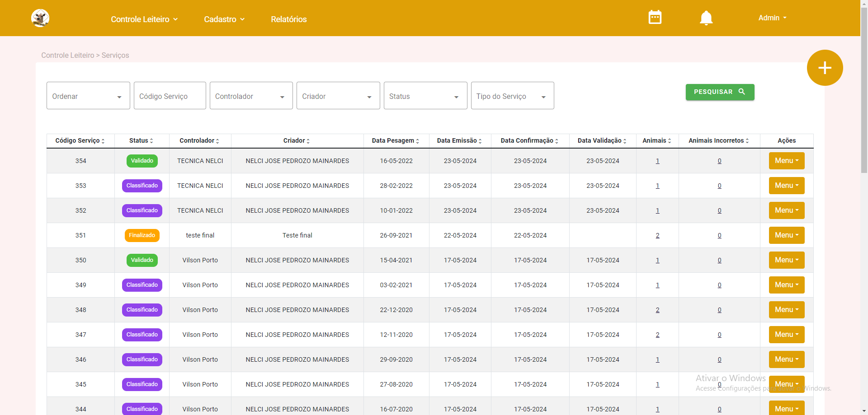Sort by Data Emissão column arrows
Screen dimensions: 868x415
pyautogui.click(x=480, y=141)
